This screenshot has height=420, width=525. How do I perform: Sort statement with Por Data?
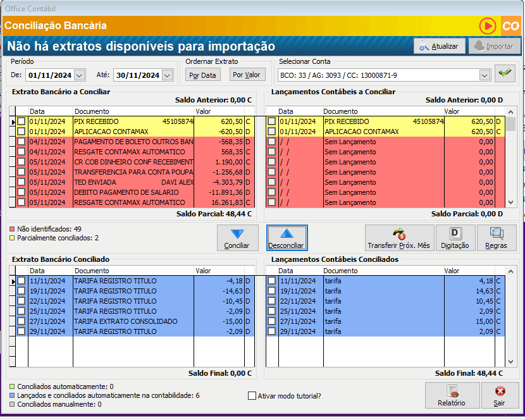point(203,75)
